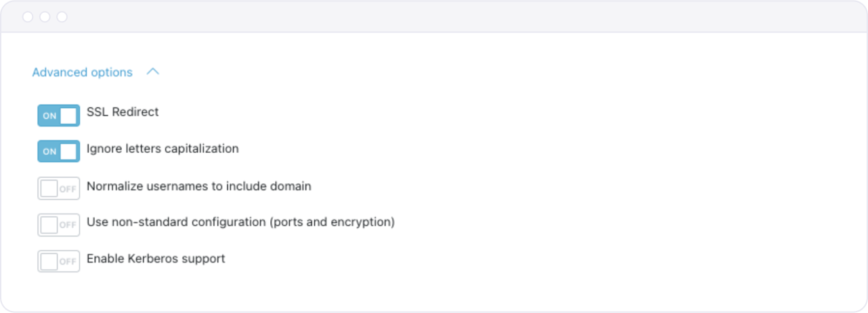Image resolution: width=868 pixels, height=313 pixels.
Task: Disable the Ignore letters capitalization switch
Action: tap(58, 151)
